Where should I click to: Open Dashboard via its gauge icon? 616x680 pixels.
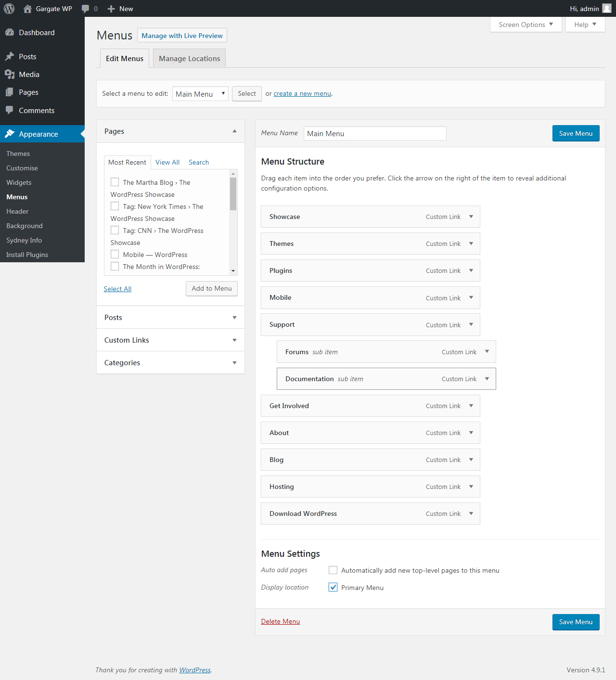(10, 32)
